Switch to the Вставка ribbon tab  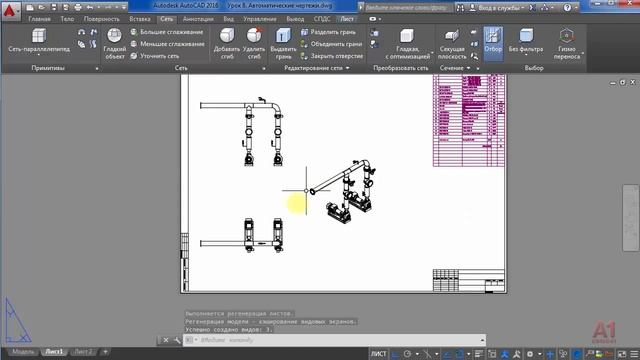[x=140, y=19]
